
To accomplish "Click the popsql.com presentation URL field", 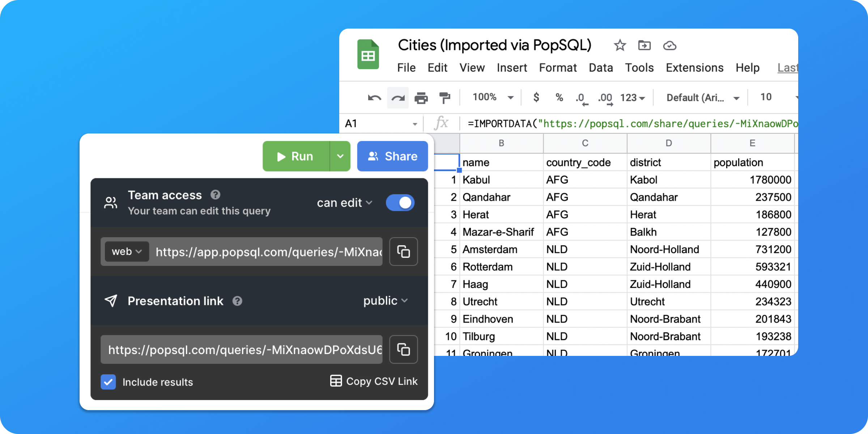I will [x=242, y=349].
